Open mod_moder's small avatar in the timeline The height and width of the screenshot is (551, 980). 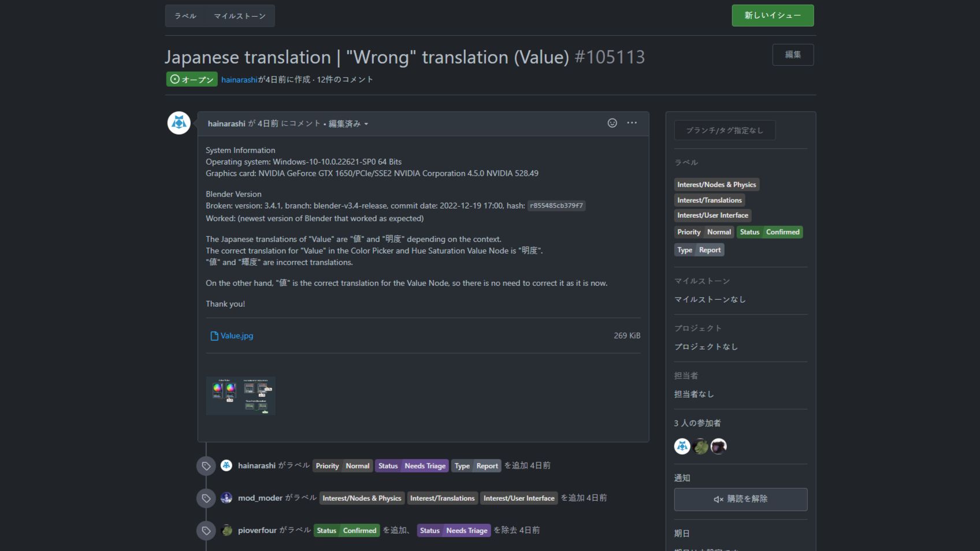click(227, 498)
